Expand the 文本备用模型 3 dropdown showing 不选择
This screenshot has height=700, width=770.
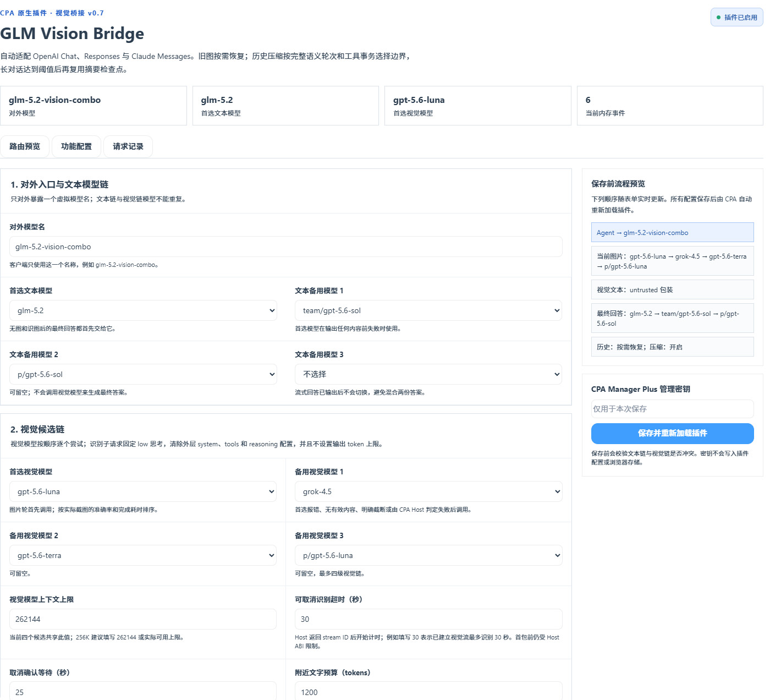pyautogui.click(x=428, y=374)
